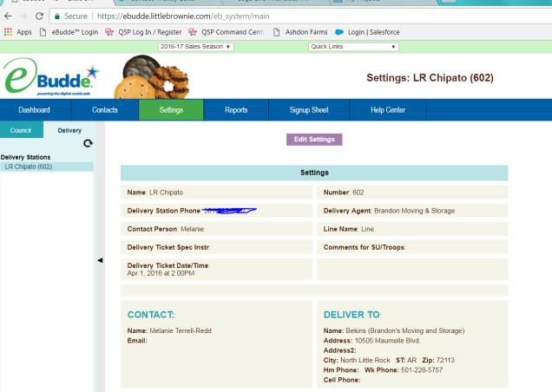
Task: Open the QSP Command Center bookmark
Action: tap(226, 32)
